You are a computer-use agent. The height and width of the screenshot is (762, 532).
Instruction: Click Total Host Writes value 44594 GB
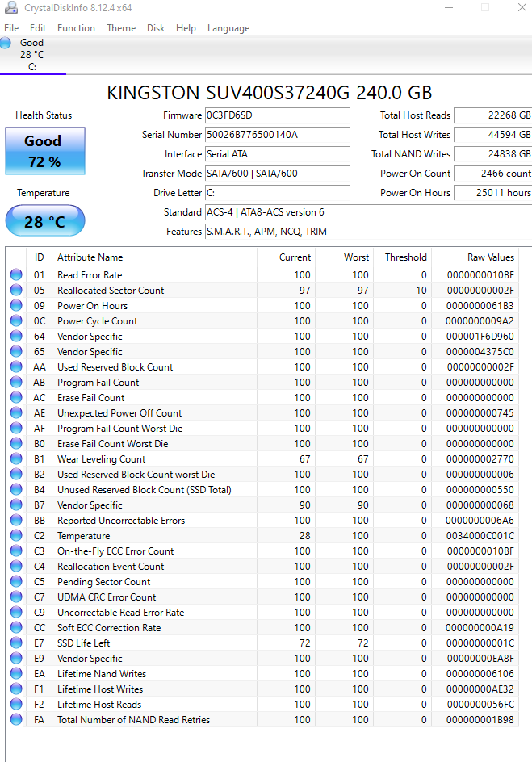(492, 135)
